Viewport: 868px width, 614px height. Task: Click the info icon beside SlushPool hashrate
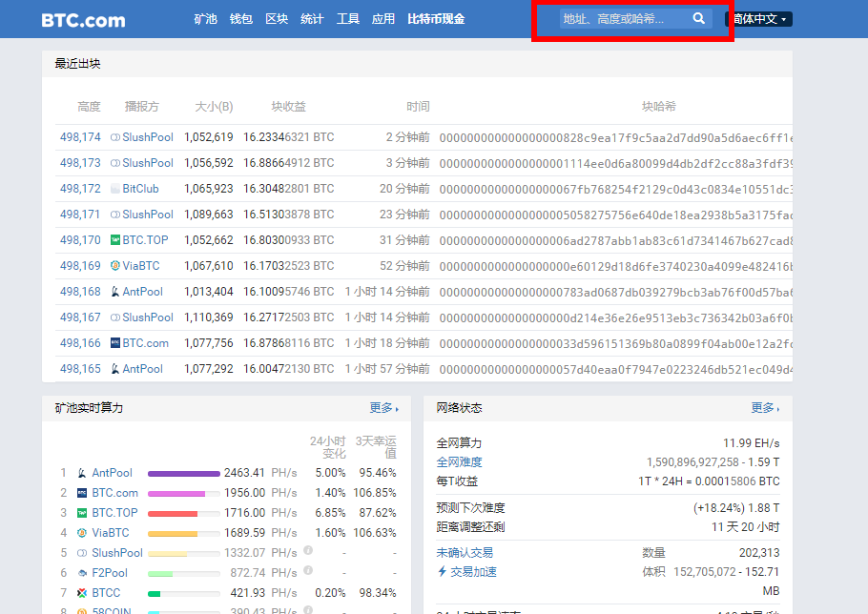click(x=308, y=551)
